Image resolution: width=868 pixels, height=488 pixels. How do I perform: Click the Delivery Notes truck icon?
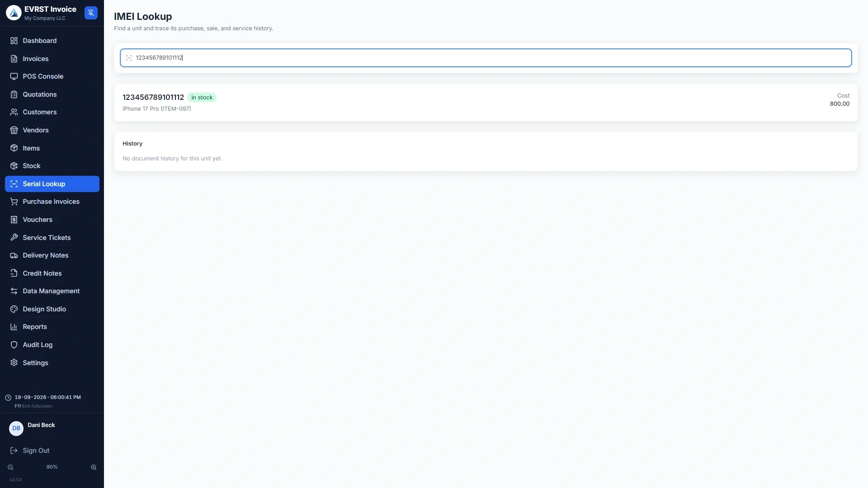tap(14, 255)
